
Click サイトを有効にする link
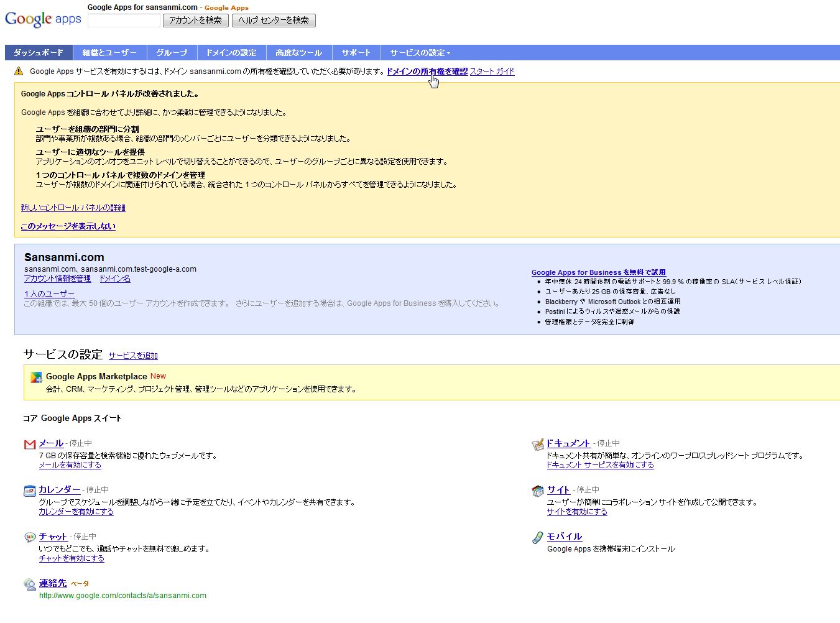[x=577, y=512]
